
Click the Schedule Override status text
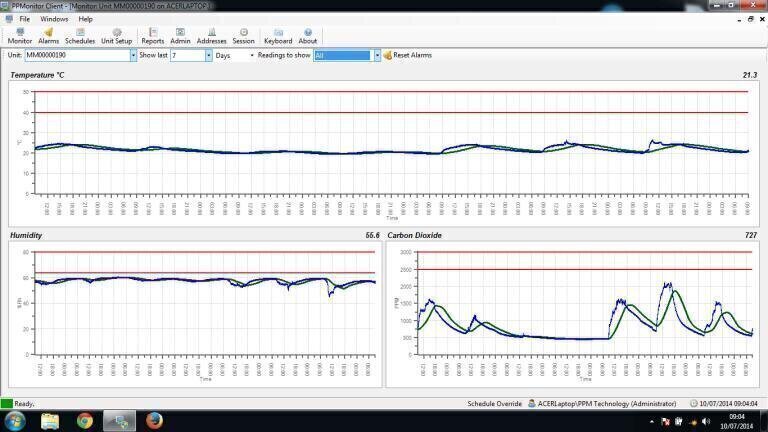point(494,404)
